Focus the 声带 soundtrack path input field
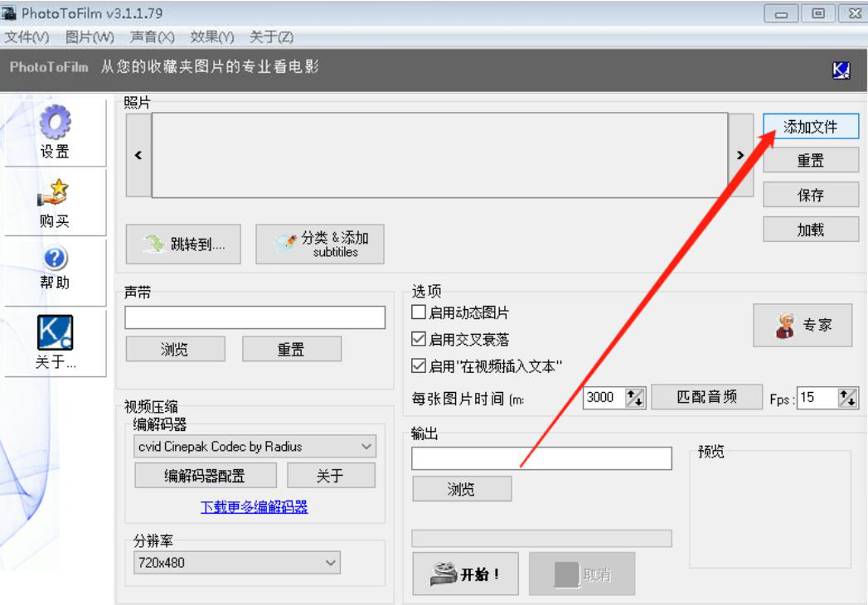Image resolution: width=868 pixels, height=605 pixels. [255, 317]
